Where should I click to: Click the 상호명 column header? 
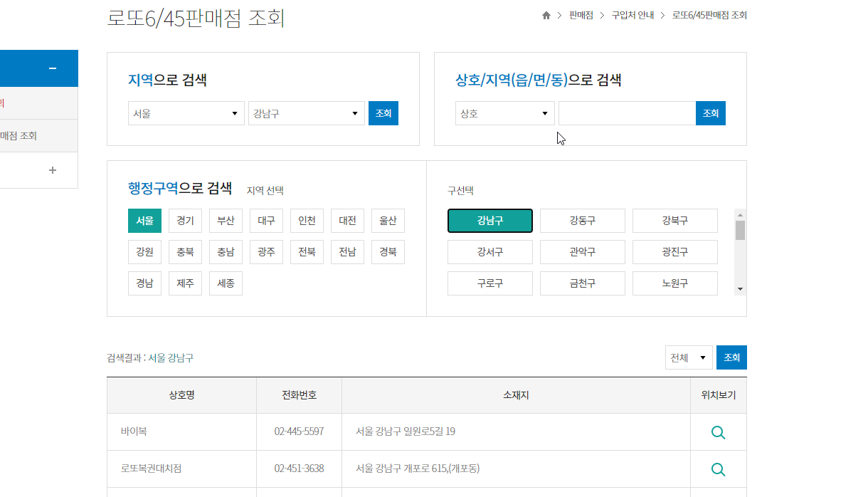tap(181, 395)
